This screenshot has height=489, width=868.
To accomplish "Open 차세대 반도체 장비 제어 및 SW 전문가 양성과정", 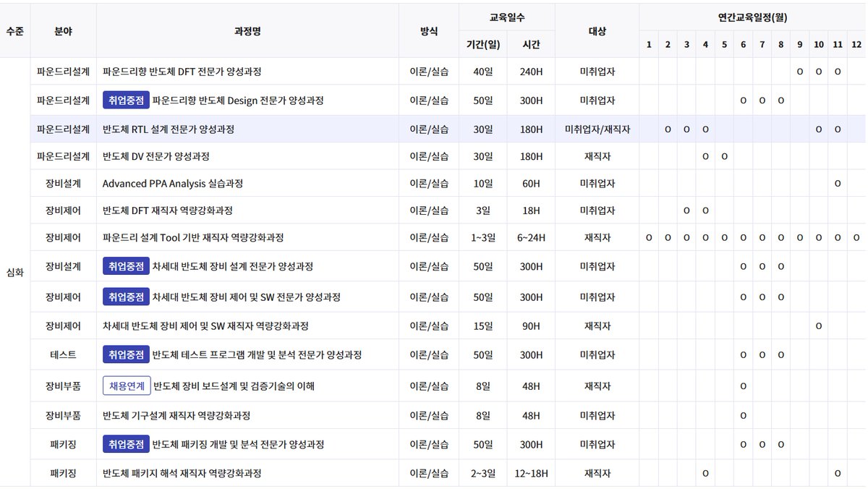I will tap(247, 297).
